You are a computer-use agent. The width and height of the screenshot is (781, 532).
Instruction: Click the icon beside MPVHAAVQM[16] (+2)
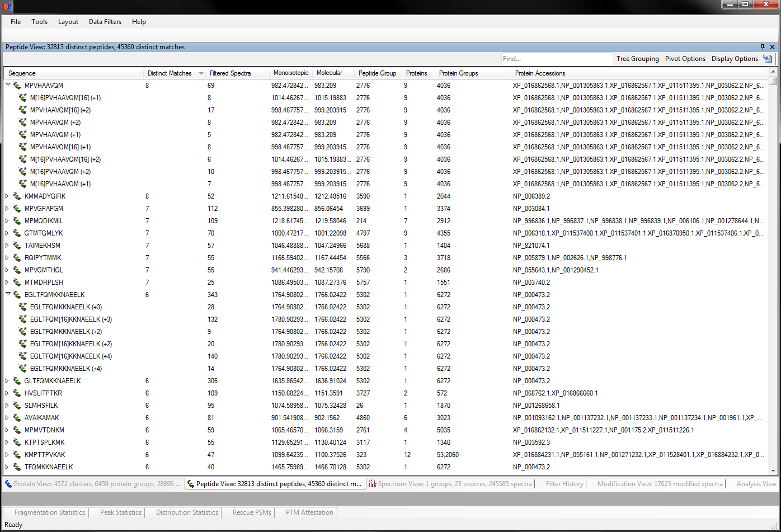pyautogui.click(x=22, y=110)
